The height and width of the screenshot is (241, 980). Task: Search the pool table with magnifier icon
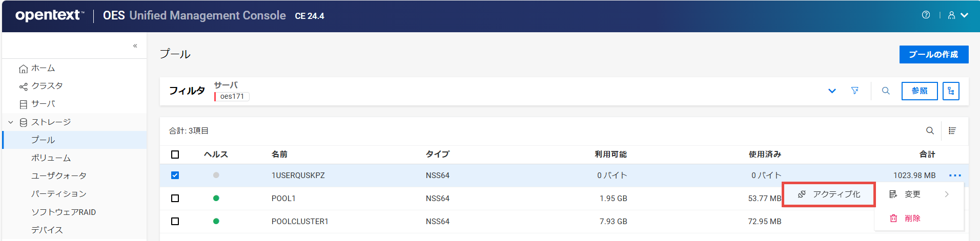930,130
